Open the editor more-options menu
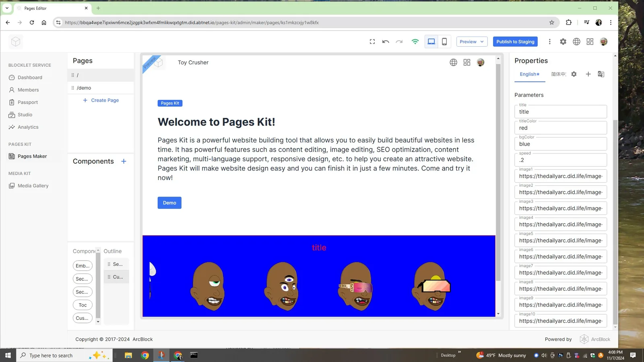Viewport: 644px width, 362px height. [x=549, y=41]
